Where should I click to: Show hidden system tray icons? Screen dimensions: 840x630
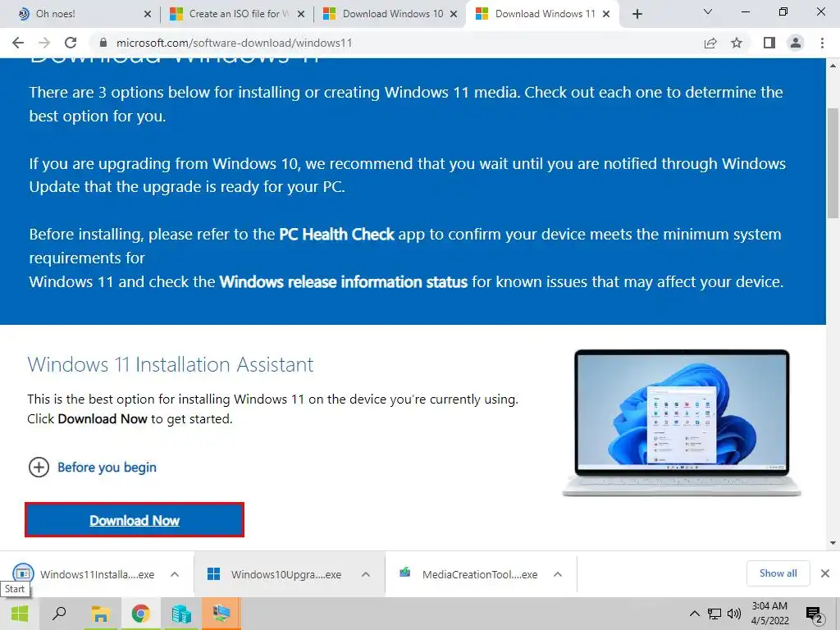tap(694, 614)
